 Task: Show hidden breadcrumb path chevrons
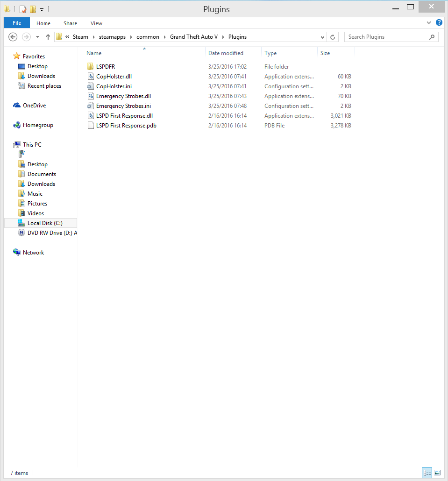click(67, 37)
